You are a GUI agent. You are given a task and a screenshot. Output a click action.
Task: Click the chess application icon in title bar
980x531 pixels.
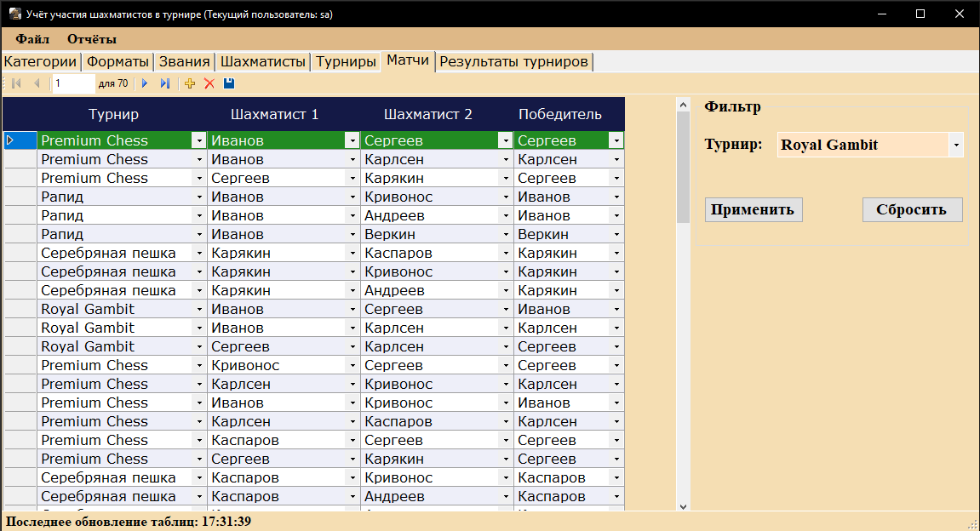(x=15, y=14)
